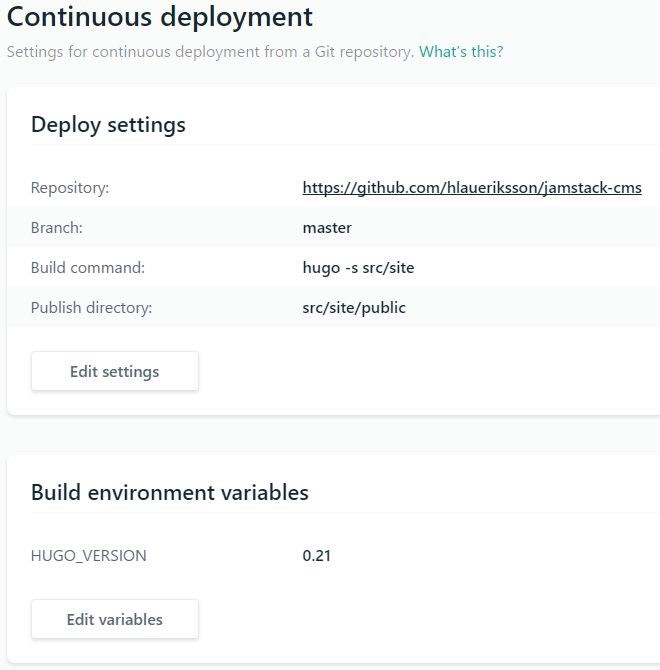Click the Repository field label
Screen dimensions: 660x670
70,188
